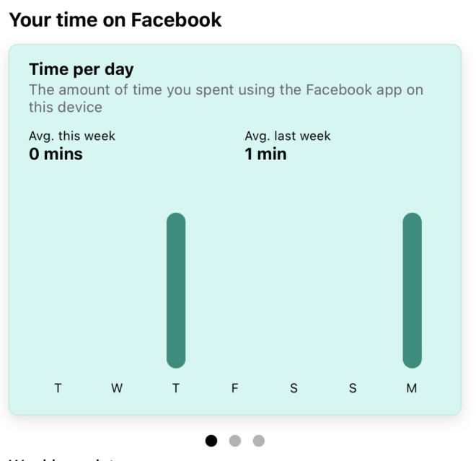Tap the Thursday usage bar in chart
Screen dimensions: 476x461
[x=176, y=290]
